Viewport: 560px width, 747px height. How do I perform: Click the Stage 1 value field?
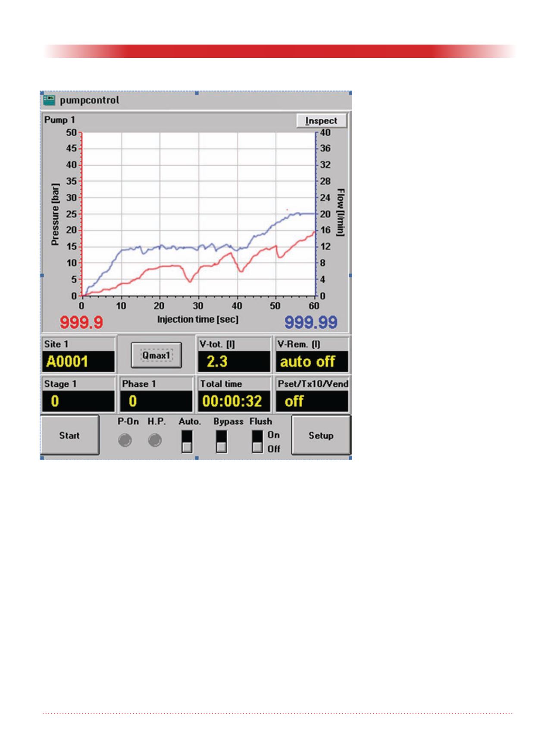point(78,402)
